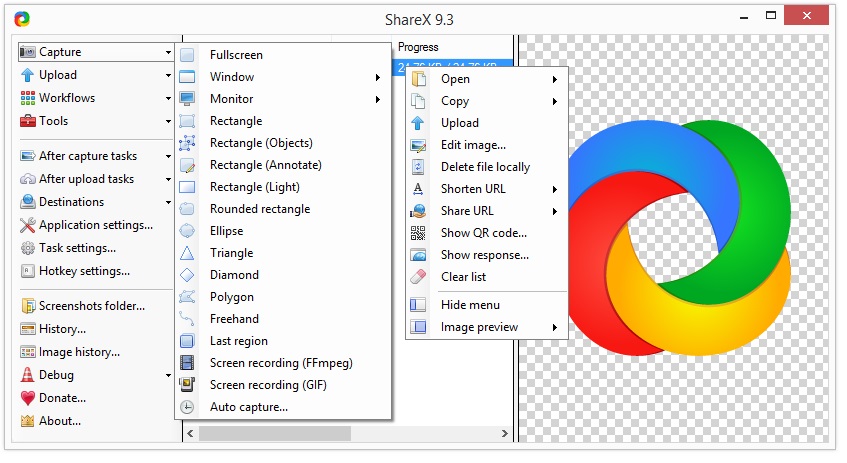
Task: Click the Donate heart icon
Action: (x=28, y=398)
